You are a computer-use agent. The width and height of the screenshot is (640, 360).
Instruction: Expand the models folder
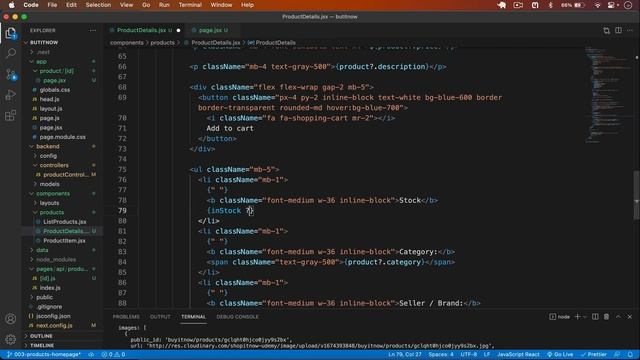[49, 184]
